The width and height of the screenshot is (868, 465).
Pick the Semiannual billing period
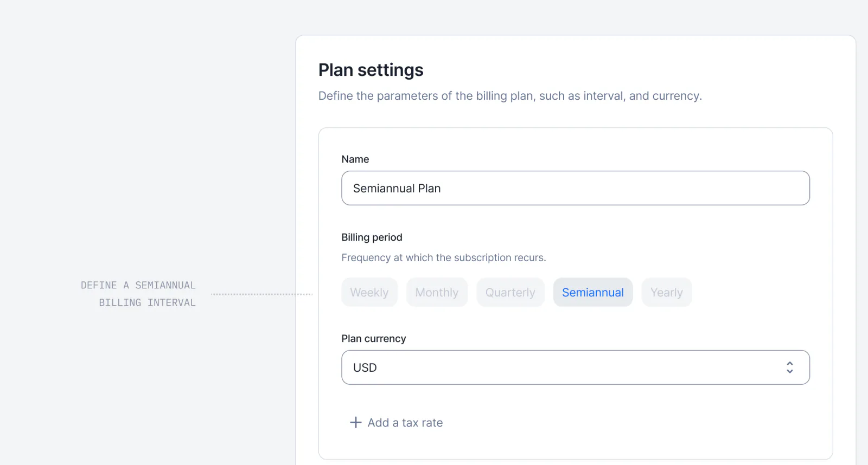click(593, 292)
